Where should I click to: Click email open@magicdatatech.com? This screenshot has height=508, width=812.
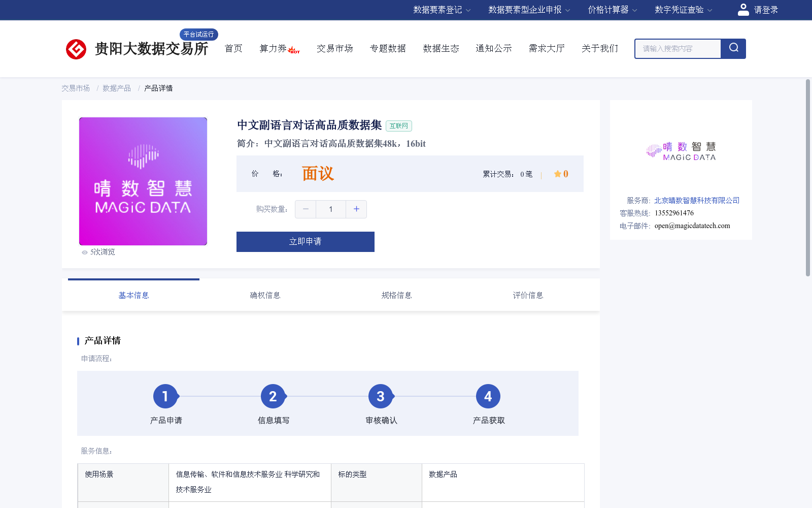pyautogui.click(x=692, y=226)
